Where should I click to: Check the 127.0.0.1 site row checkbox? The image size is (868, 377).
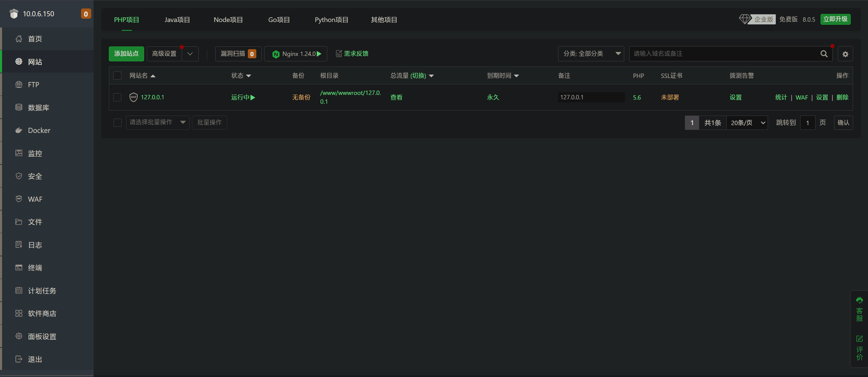click(117, 97)
